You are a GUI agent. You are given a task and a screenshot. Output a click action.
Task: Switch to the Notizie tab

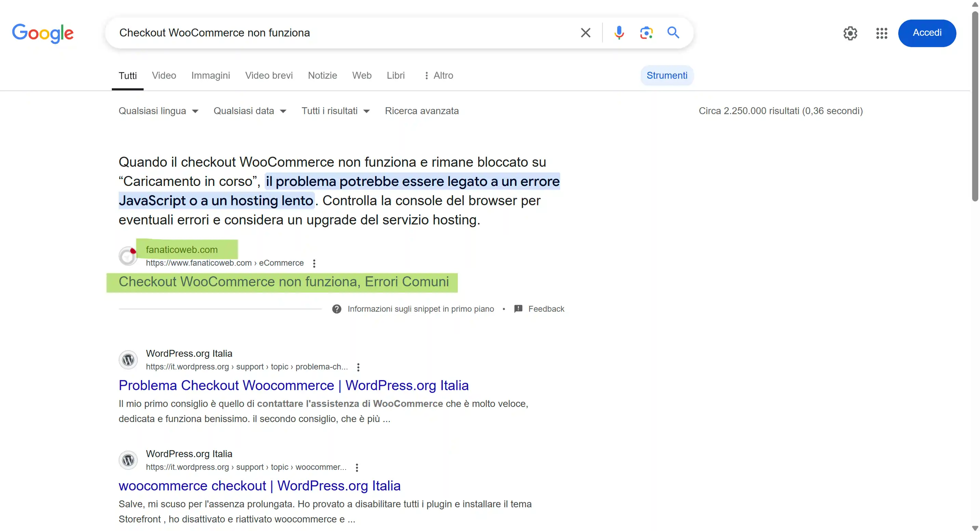tap(322, 75)
